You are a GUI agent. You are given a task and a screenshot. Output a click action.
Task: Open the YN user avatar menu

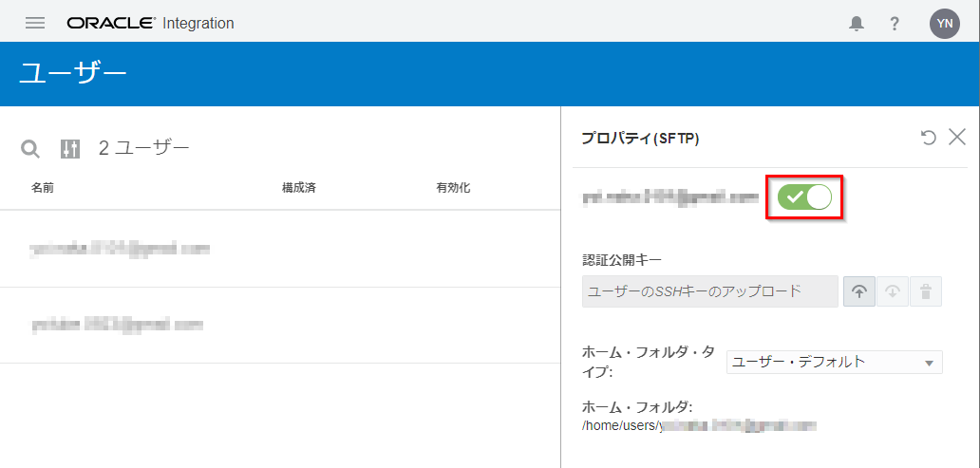(944, 24)
